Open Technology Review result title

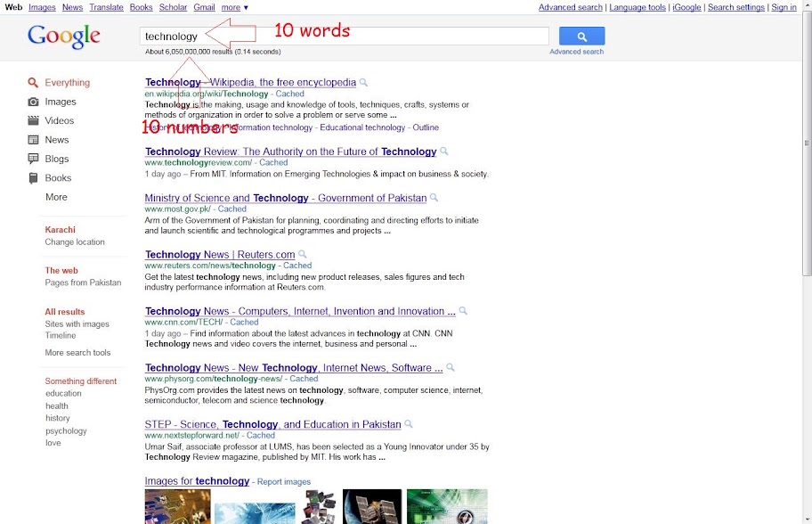290,151
